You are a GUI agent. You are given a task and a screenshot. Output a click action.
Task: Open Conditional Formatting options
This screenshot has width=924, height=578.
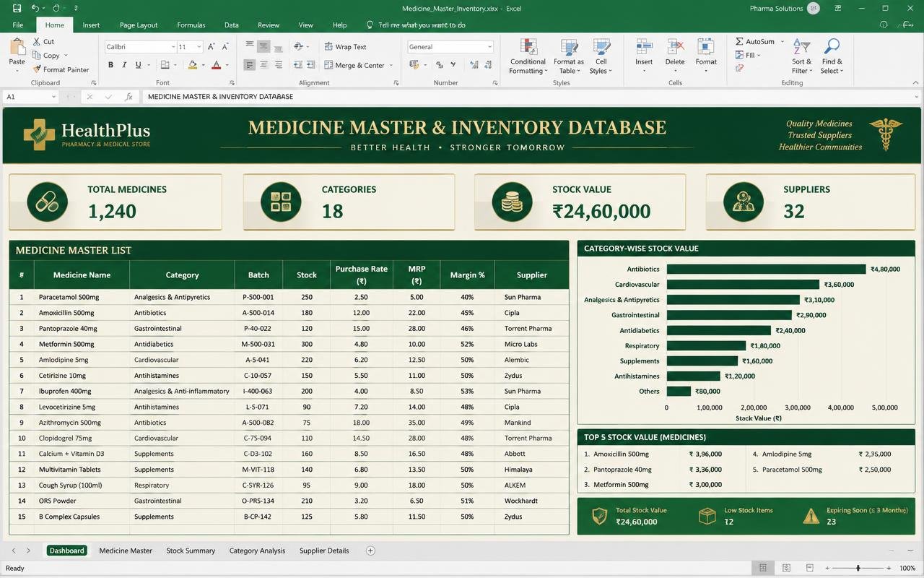click(528, 56)
